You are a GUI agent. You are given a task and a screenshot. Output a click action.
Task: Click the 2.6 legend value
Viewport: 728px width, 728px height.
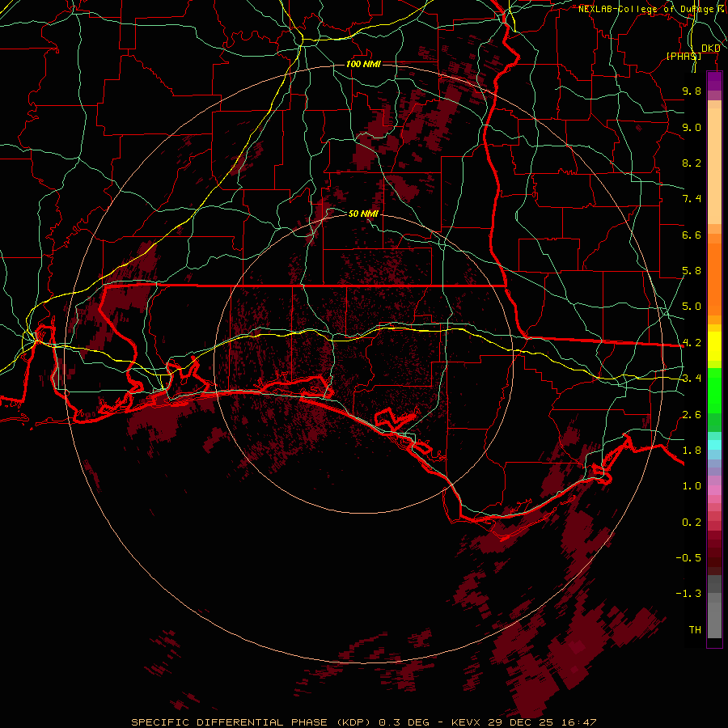tap(692, 415)
